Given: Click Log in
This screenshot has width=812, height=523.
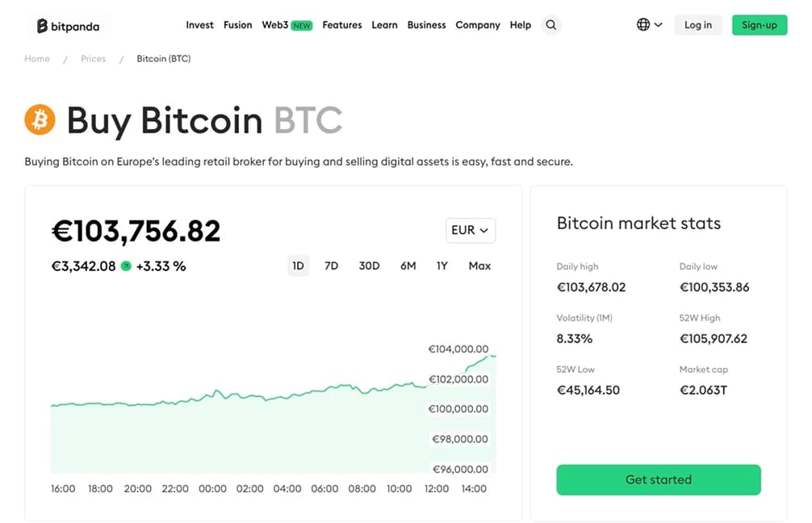Looking at the screenshot, I should pyautogui.click(x=697, y=25).
